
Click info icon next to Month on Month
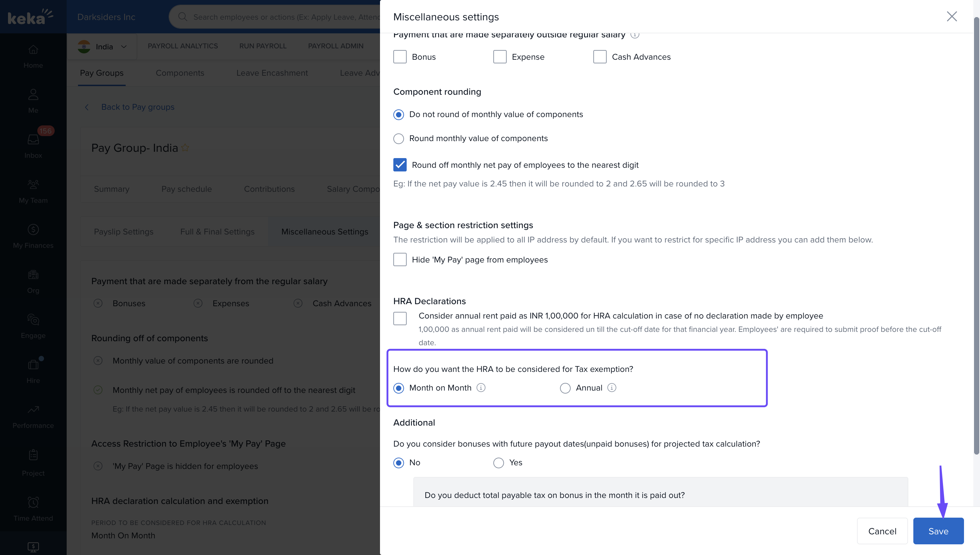point(481,388)
